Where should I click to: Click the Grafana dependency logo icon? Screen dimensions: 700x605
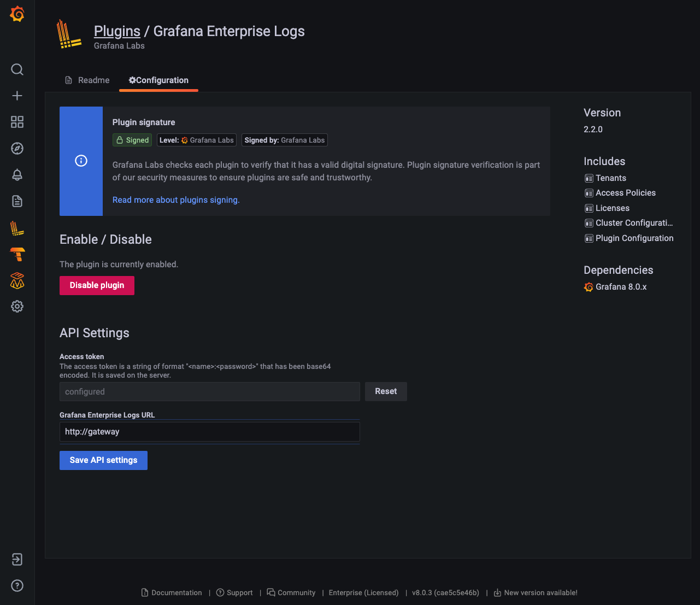pyautogui.click(x=589, y=287)
